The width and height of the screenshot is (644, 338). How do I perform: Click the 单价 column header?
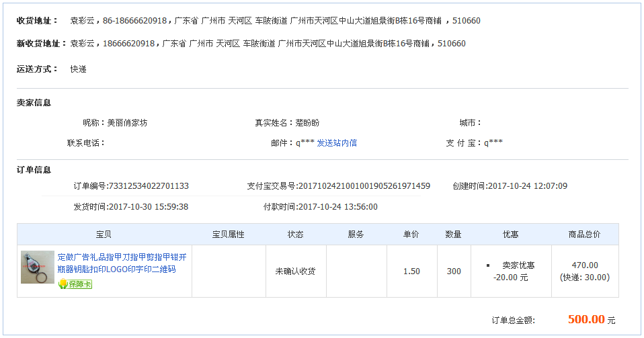click(411, 235)
